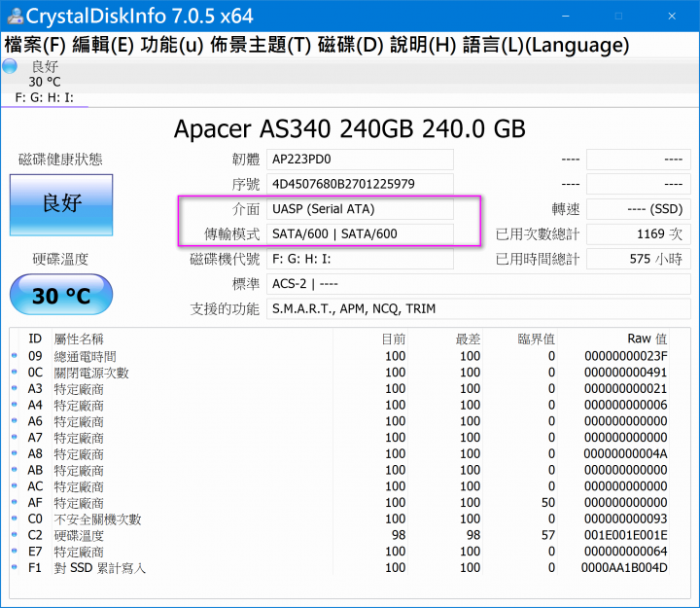
Task: Click the serial number field 4D4507680B2701225979
Action: (360, 184)
